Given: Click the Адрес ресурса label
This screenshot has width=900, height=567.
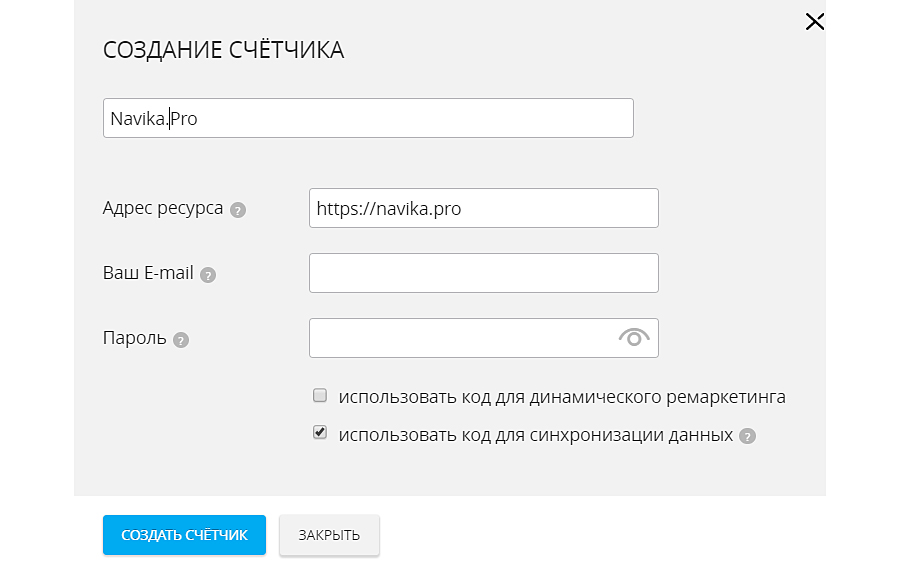Looking at the screenshot, I should click(163, 209).
